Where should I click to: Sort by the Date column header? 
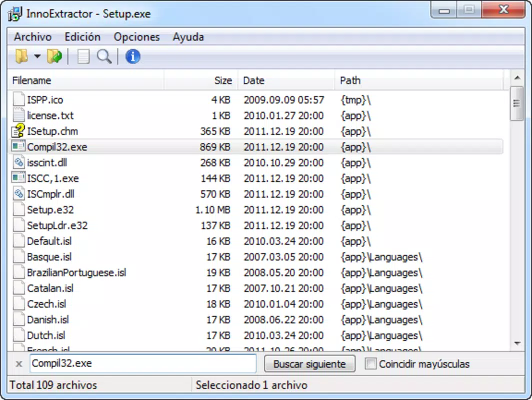coord(286,80)
